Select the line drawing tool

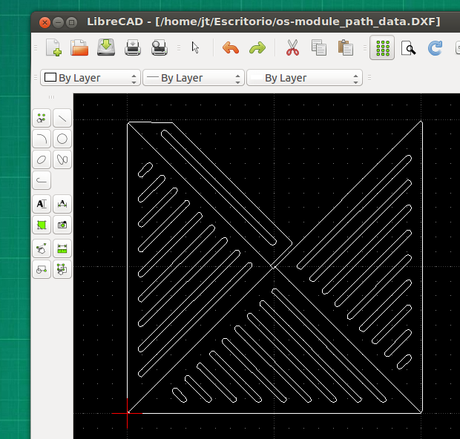click(x=62, y=118)
